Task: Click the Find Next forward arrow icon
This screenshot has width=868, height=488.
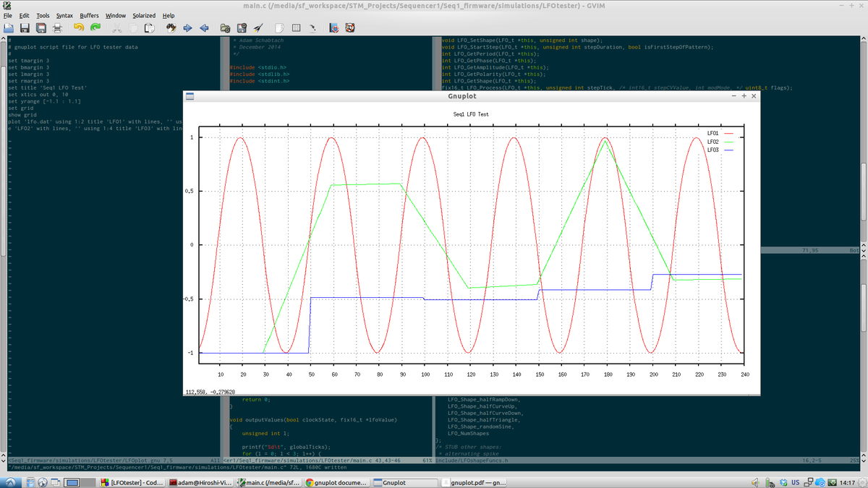Action: (187, 28)
